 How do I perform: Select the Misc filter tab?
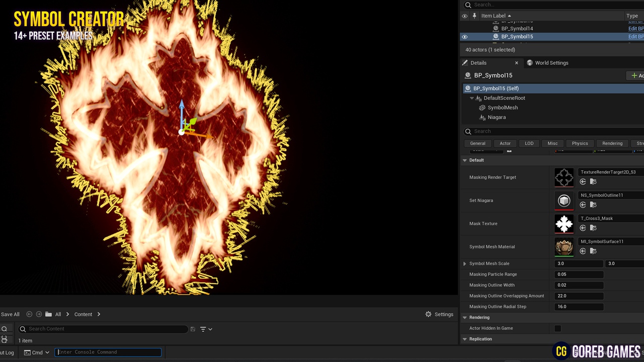click(552, 143)
